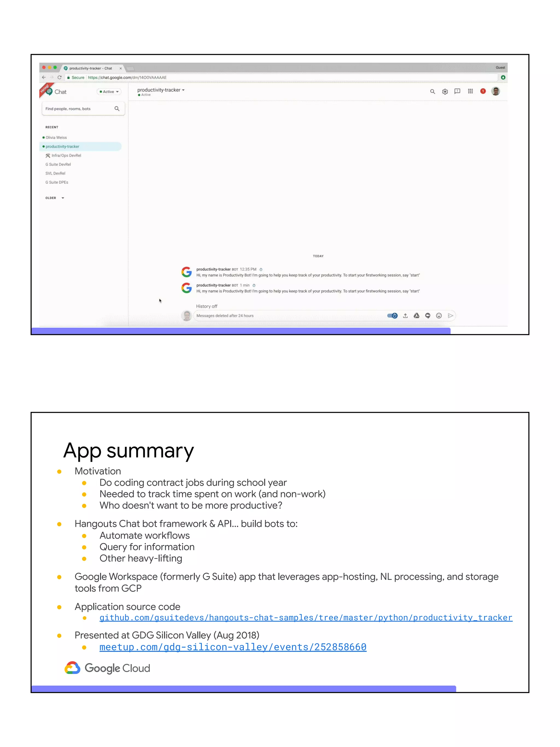The image size is (560, 747).
Task: Click the 'Automate workflows' bullet text
Action: (144, 536)
